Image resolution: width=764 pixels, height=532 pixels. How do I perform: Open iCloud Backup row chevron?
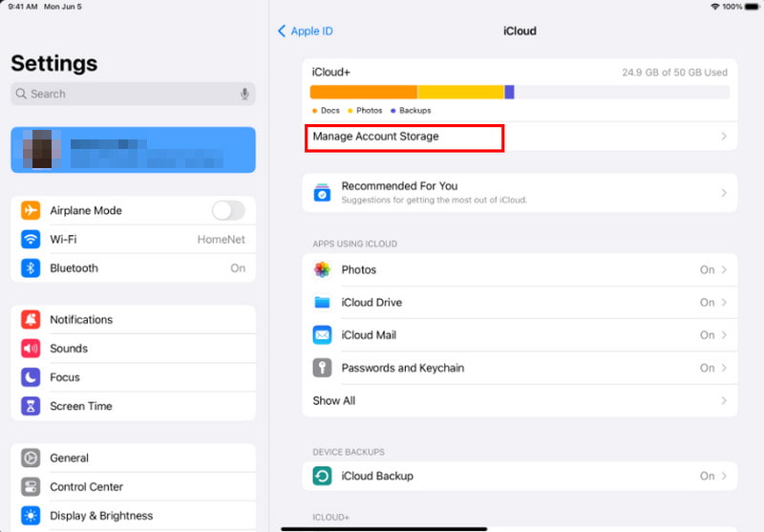click(724, 476)
